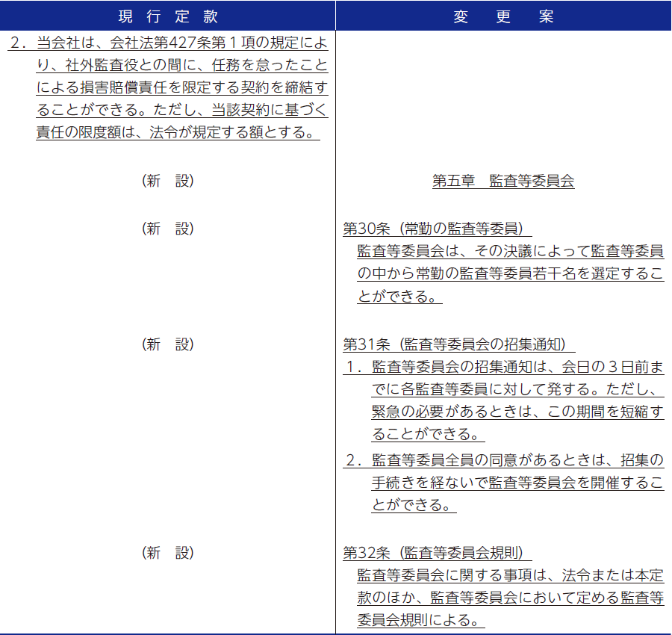The height and width of the screenshot is (635, 672).
Task: Click the line ending 法令が規定する額とする。
Action: pyautogui.click(x=178, y=133)
